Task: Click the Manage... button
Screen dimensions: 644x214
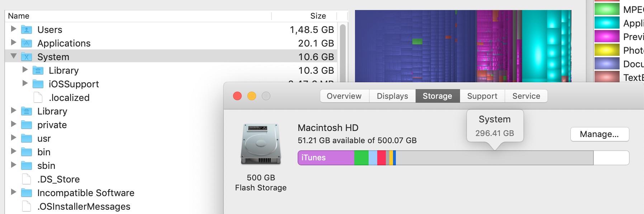Action: 599,134
